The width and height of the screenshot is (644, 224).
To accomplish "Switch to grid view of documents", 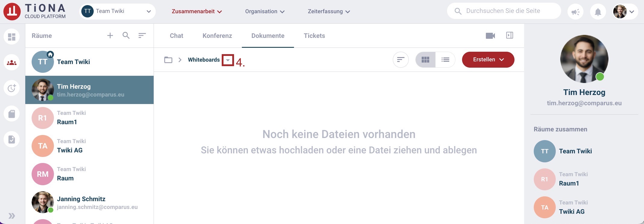I will [x=425, y=60].
